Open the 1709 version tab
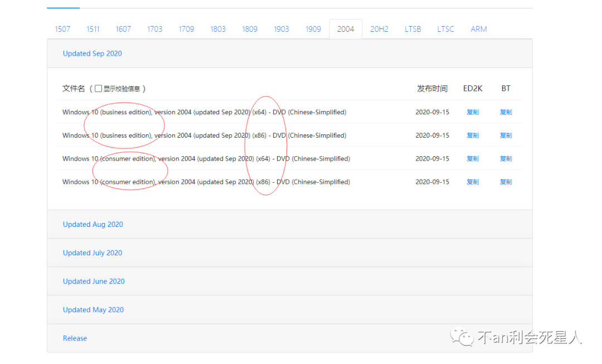The height and width of the screenshot is (364, 602). [186, 29]
